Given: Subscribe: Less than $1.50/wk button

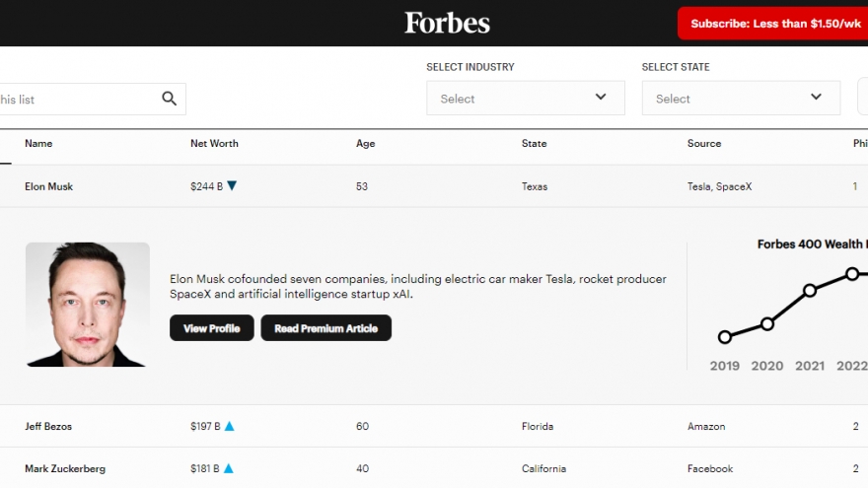Looking at the screenshot, I should coord(772,24).
